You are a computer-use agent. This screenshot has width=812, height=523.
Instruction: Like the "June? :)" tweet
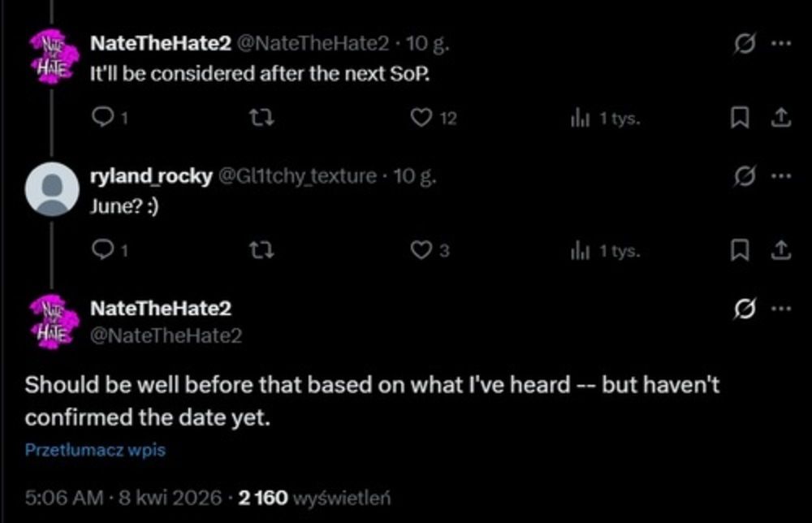421,252
